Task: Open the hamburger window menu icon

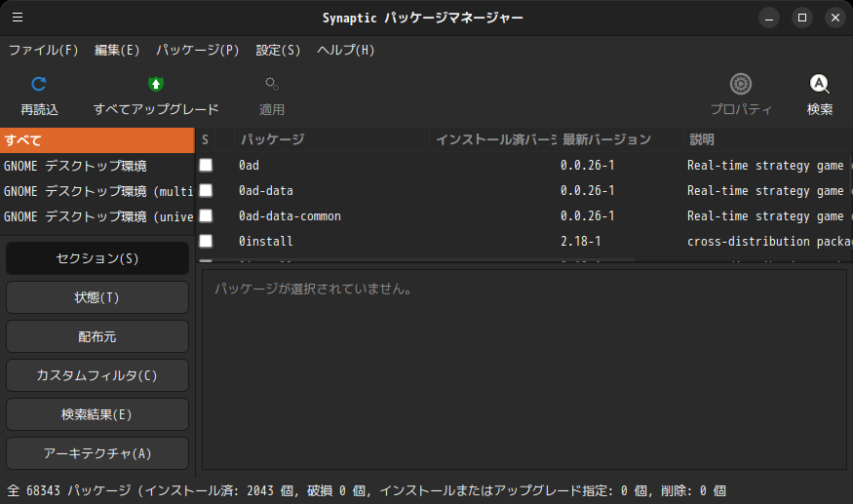Action: tap(18, 18)
